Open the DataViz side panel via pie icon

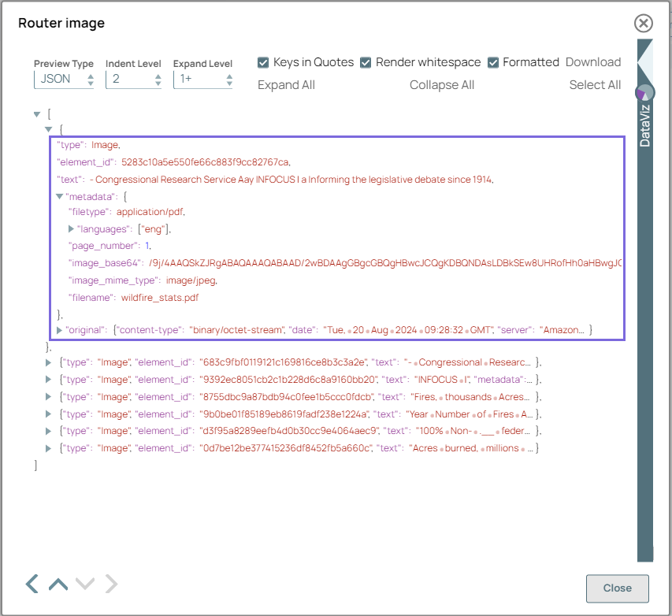click(x=644, y=92)
